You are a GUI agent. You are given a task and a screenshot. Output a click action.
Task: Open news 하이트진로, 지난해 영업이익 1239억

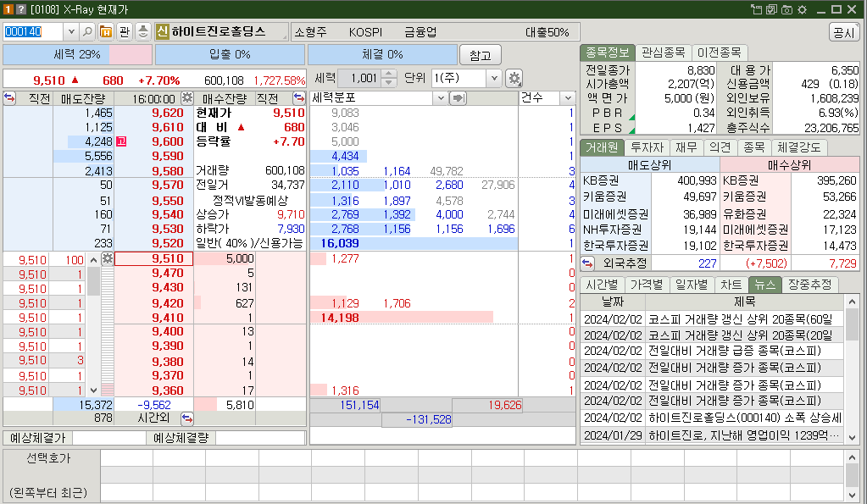[744, 435]
